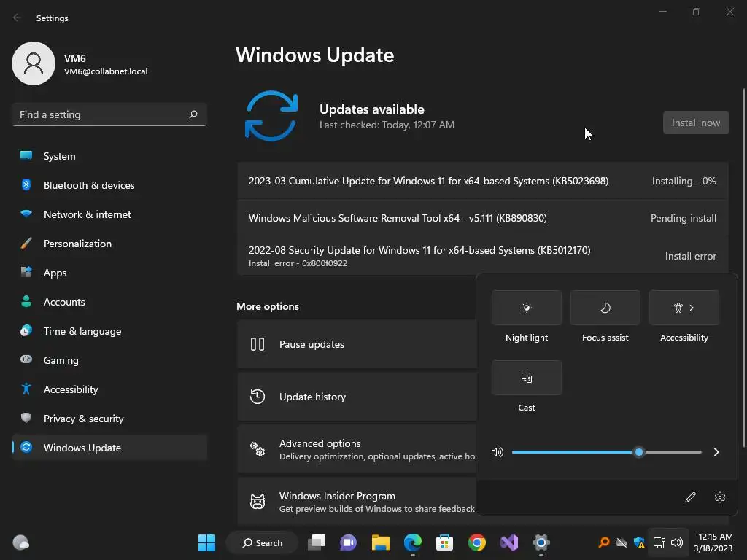The height and width of the screenshot is (560, 747).
Task: Open the System settings category
Action: click(109, 156)
